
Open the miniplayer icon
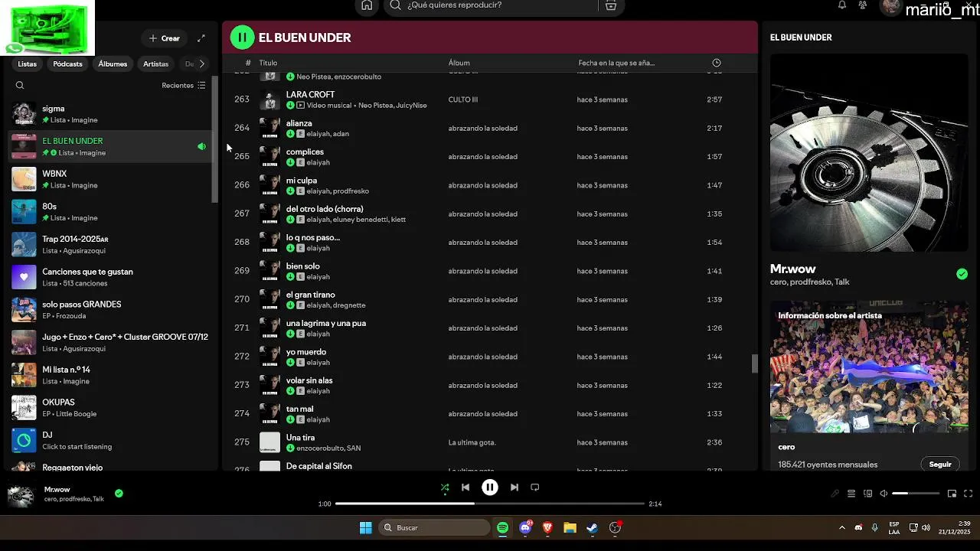point(952,494)
